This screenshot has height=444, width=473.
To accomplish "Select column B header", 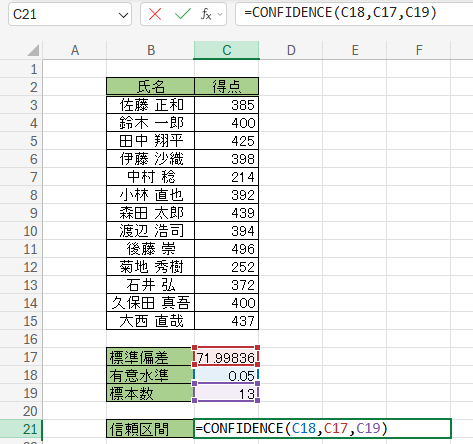I will [x=151, y=50].
